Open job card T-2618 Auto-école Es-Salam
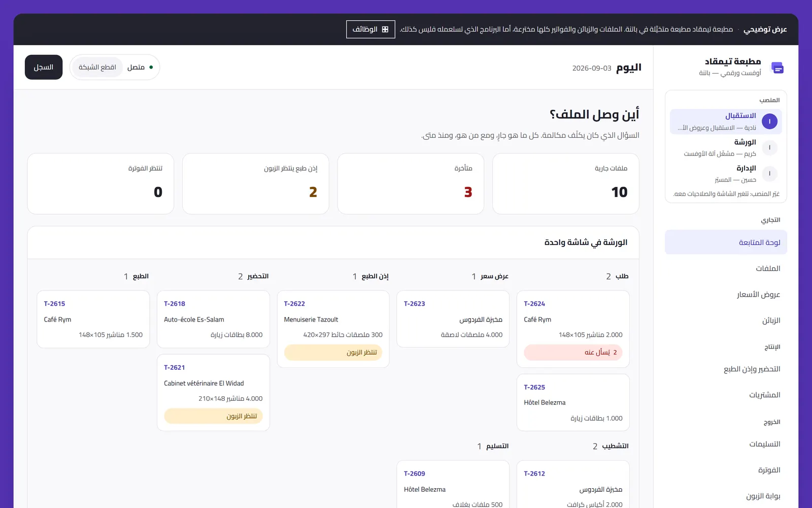Image resolution: width=812 pixels, height=508 pixels. pyautogui.click(x=213, y=319)
